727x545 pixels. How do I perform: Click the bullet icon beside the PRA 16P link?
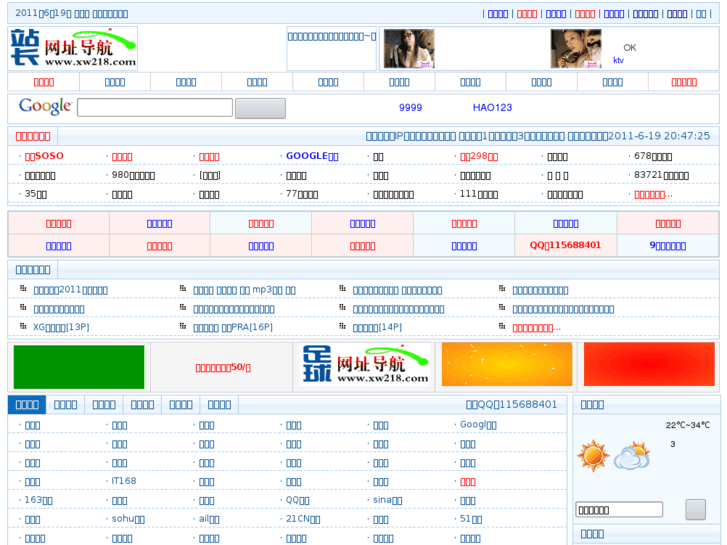pyautogui.click(x=183, y=326)
